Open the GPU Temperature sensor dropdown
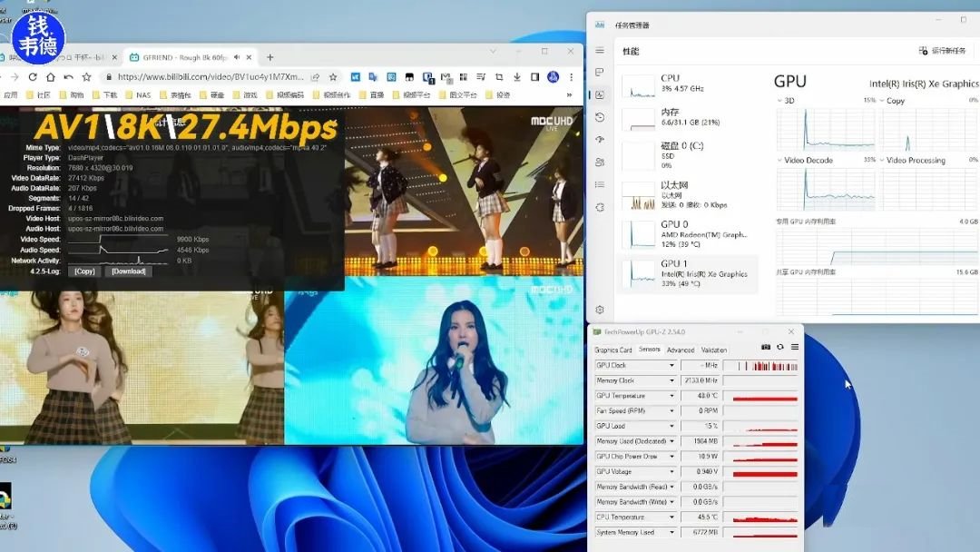 [x=671, y=396]
